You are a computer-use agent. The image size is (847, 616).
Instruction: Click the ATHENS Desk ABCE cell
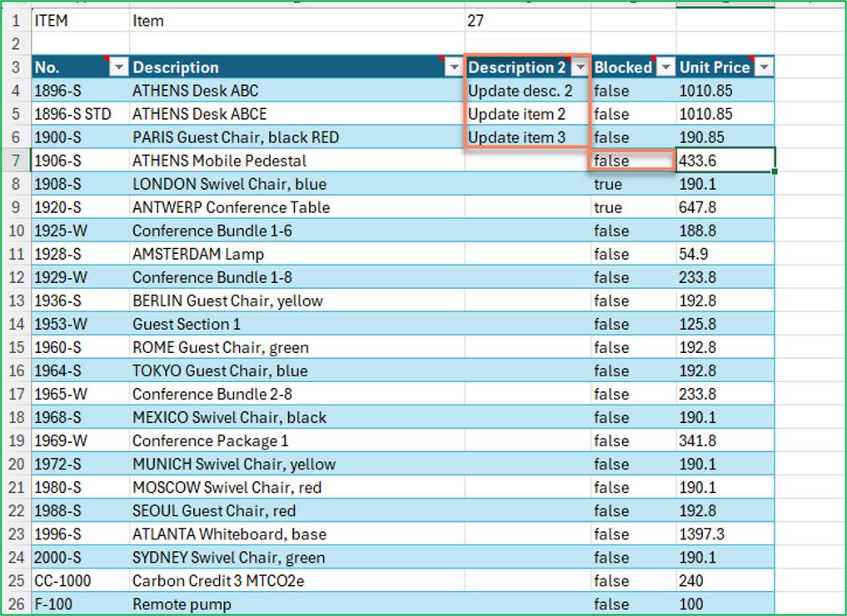point(297,114)
